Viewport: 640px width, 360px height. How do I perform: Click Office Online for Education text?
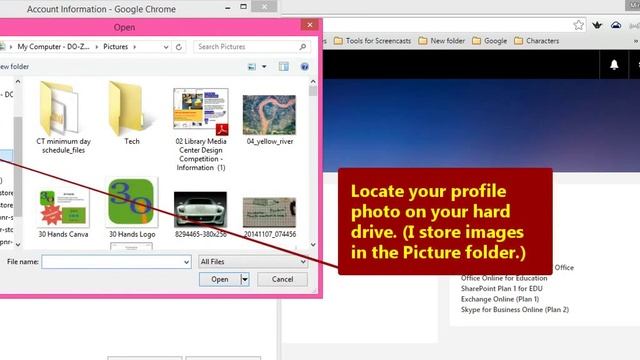(x=504, y=278)
